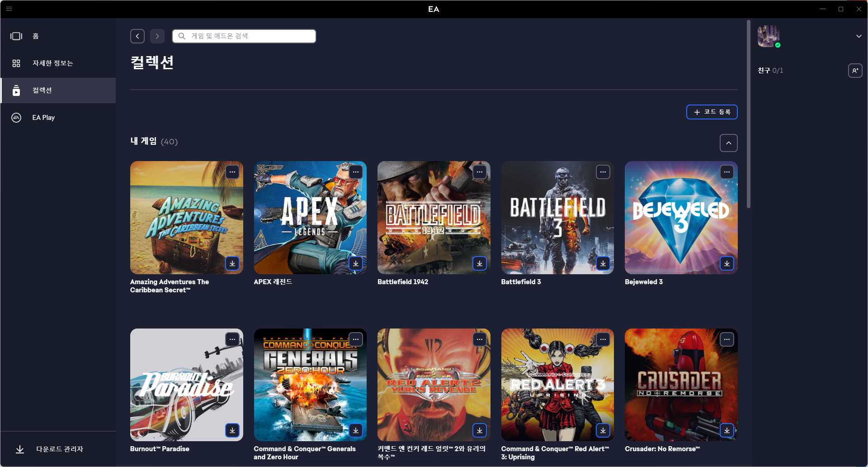
Task: Open more options for Amazing Adventures
Action: click(x=232, y=172)
